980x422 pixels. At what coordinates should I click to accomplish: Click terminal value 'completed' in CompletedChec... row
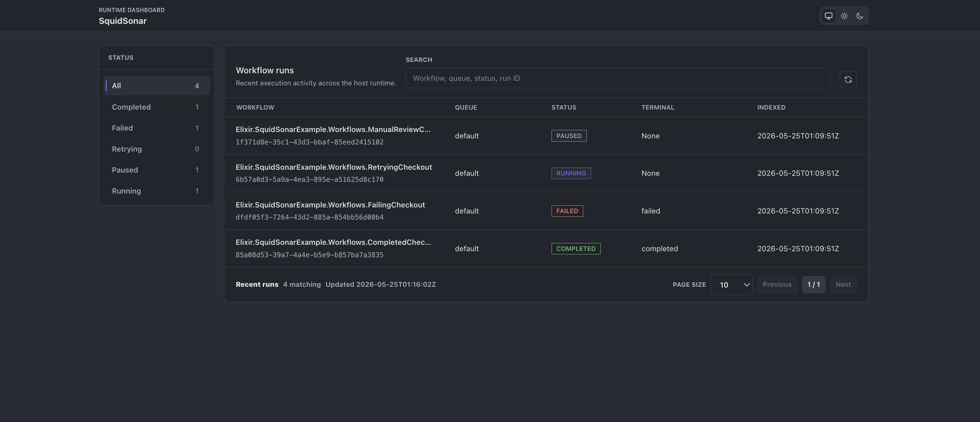coord(659,248)
